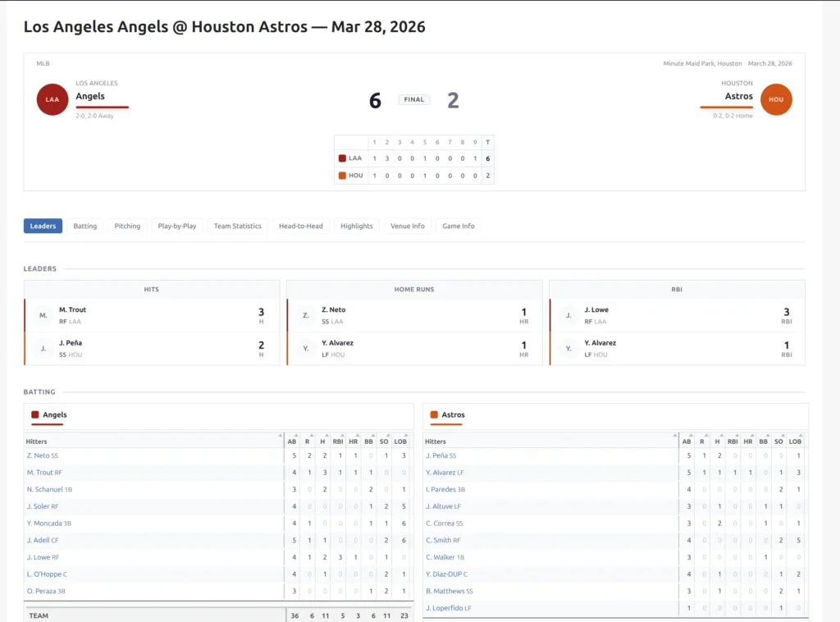Open J. Lowe player link in Angels batting
Viewport: 840px width, 622px height.
pos(39,557)
